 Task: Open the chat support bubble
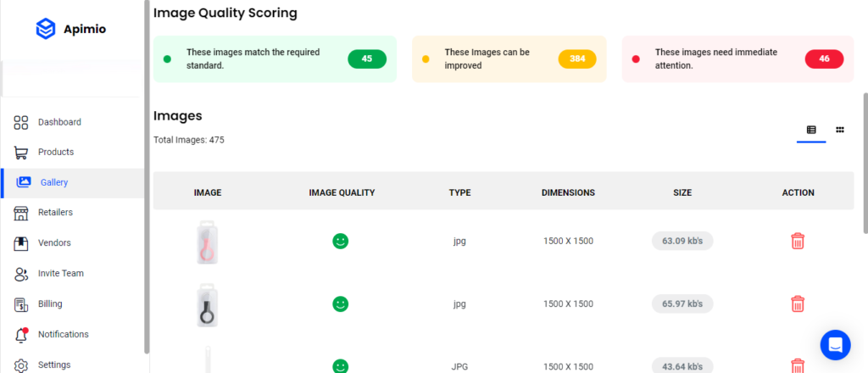835,344
